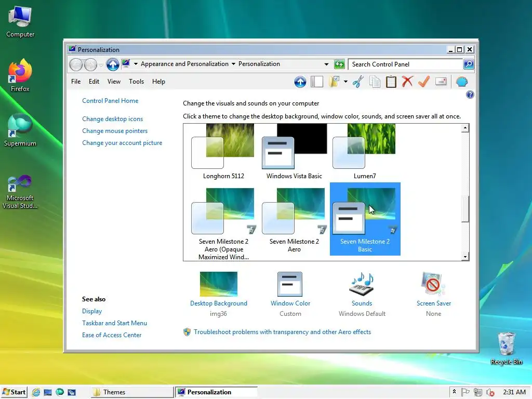The image size is (532, 399).
Task: Open the View menu
Action: click(114, 82)
